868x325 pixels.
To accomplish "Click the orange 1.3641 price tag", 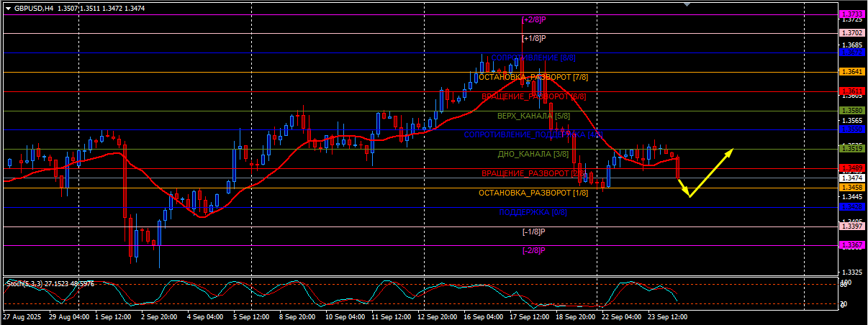I will [x=852, y=72].
